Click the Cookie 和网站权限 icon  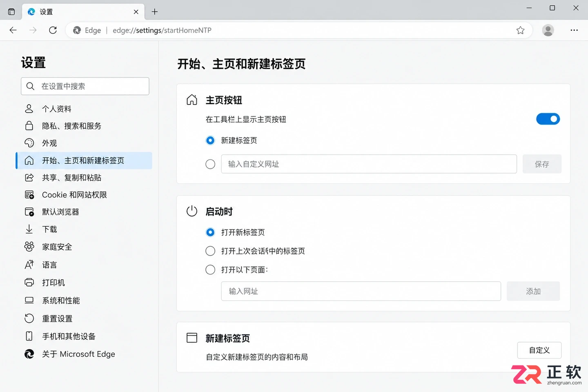(29, 195)
